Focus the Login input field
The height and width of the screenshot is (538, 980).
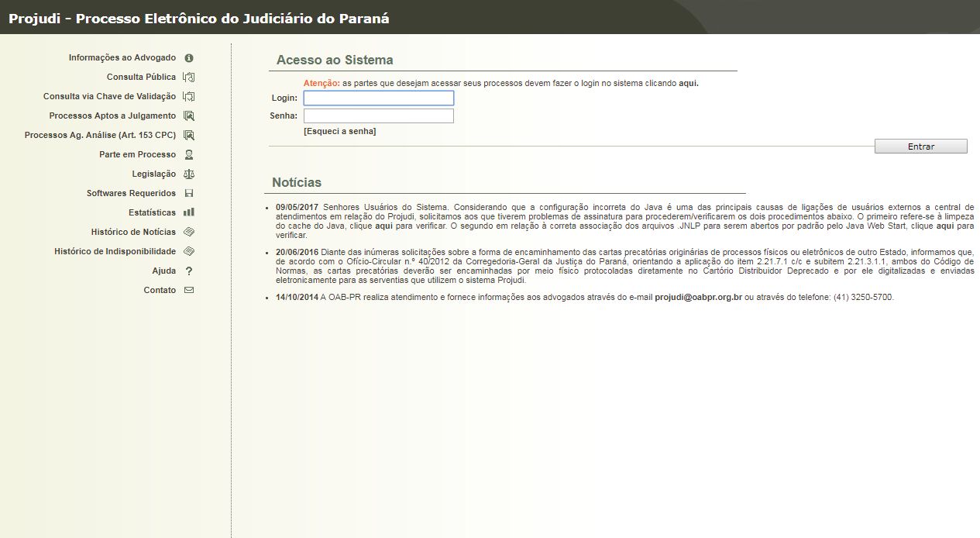[379, 98]
